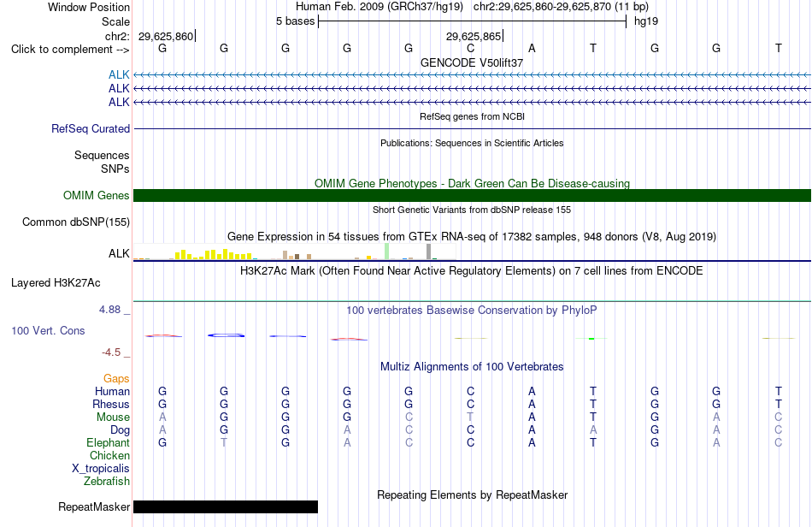Click the OMIM Genes label
This screenshot has height=527, width=812.
[x=97, y=195]
